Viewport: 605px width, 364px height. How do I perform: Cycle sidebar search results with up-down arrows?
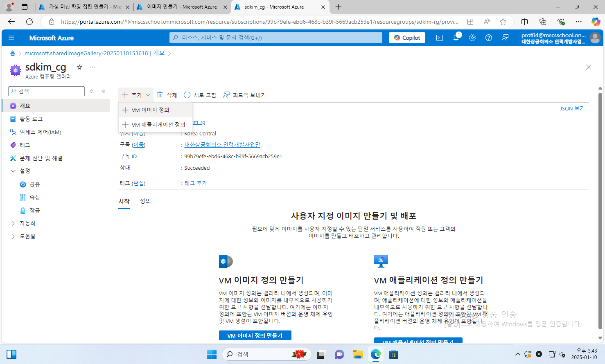91,91
